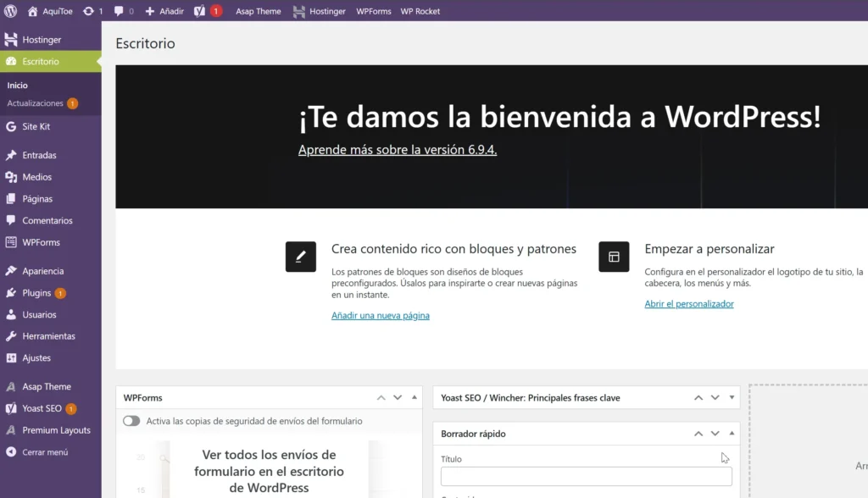
Task: Click the Apariencia brush icon
Action: (11, 270)
